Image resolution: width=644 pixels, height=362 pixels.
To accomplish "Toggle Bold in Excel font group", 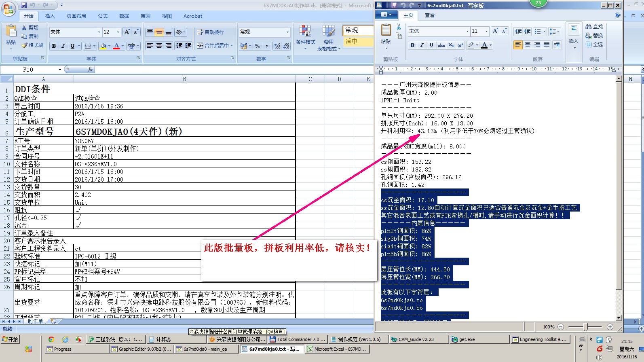I will pos(54,46).
